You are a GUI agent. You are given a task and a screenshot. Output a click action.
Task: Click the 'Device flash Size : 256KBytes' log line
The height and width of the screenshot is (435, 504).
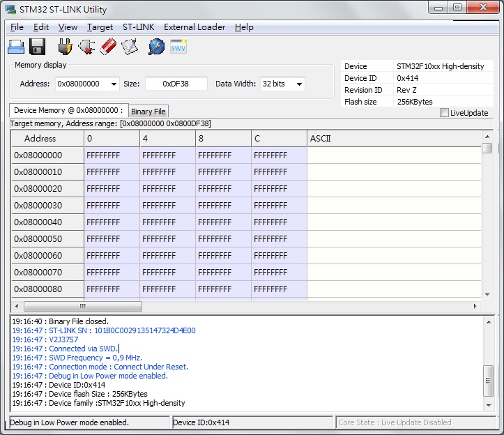tap(79, 394)
